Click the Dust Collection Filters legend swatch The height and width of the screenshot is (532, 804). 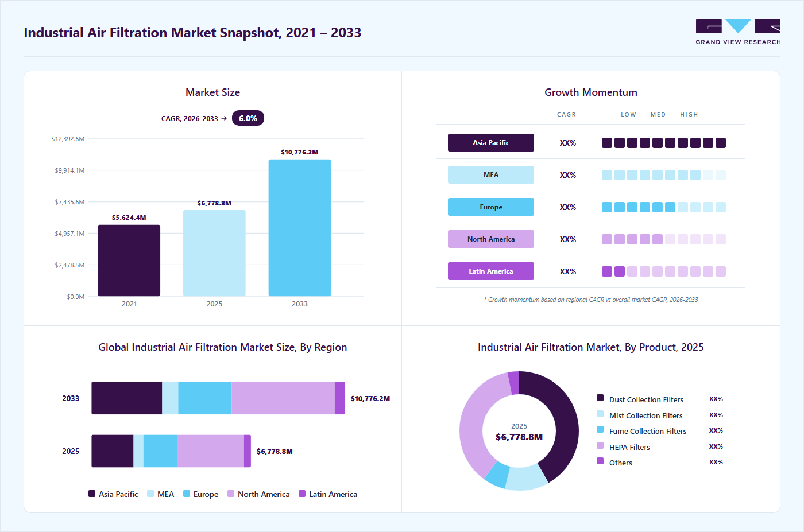click(600, 398)
